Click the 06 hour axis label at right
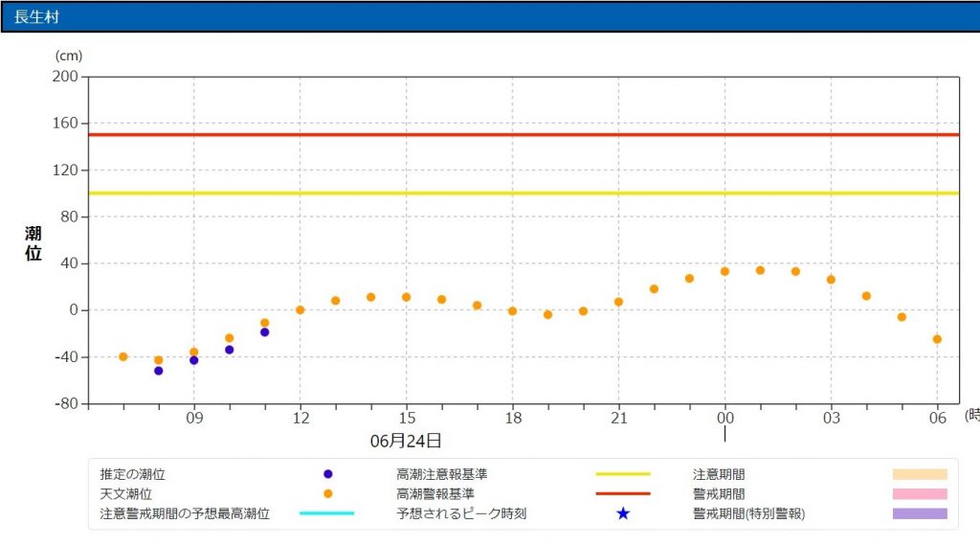Image resolution: width=980 pixels, height=546 pixels. (938, 418)
